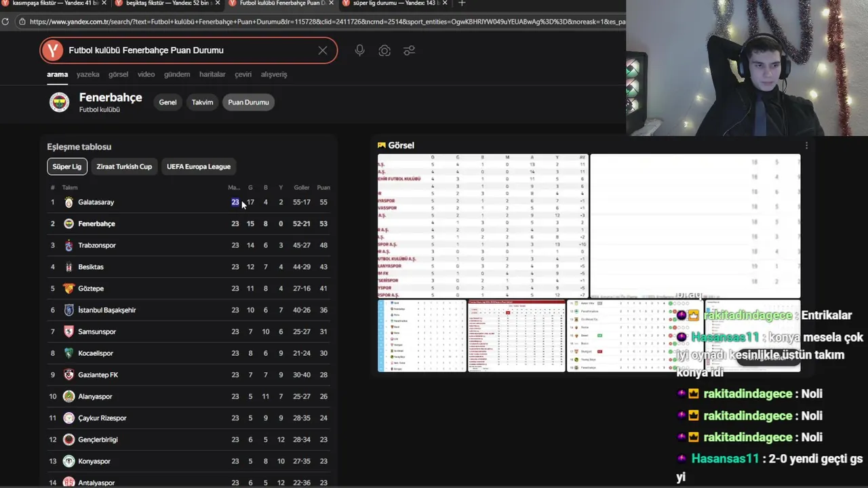This screenshot has height=488, width=868.
Task: Click the 'Goller' column header
Action: tap(302, 188)
